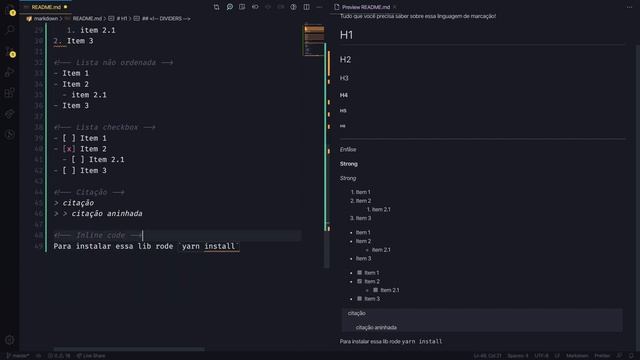This screenshot has height=360, width=640.
Task: Click the 'yarn install' code on line 49
Action: click(x=208, y=246)
